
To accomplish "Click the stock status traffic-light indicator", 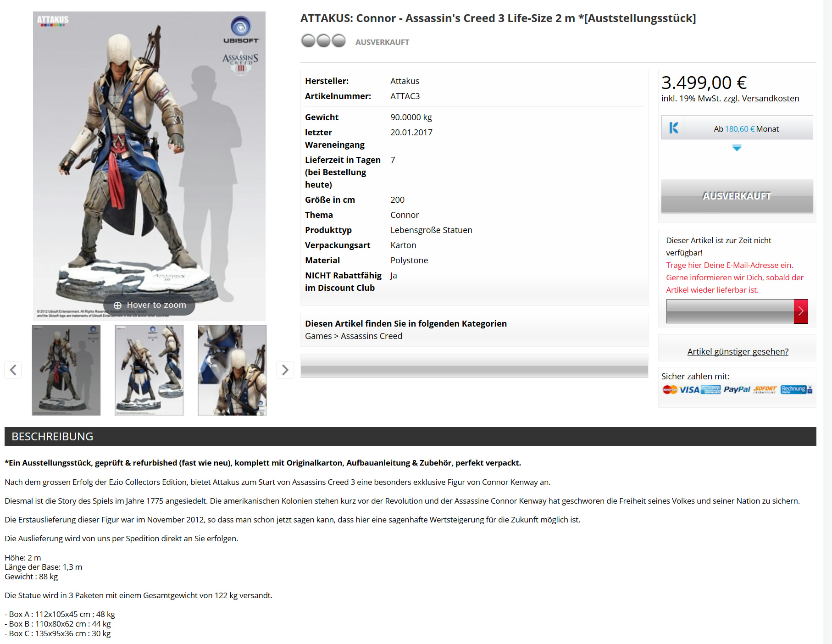I will 323,41.
